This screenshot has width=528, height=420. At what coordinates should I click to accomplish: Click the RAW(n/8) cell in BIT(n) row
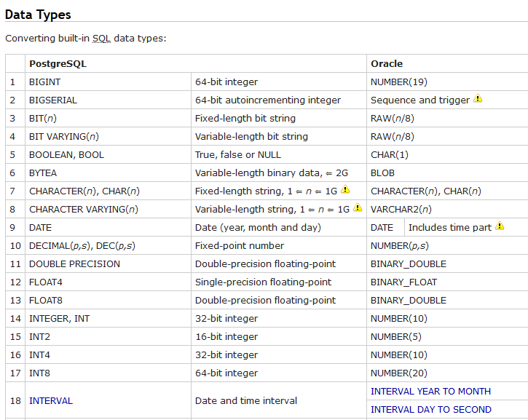coord(447,118)
